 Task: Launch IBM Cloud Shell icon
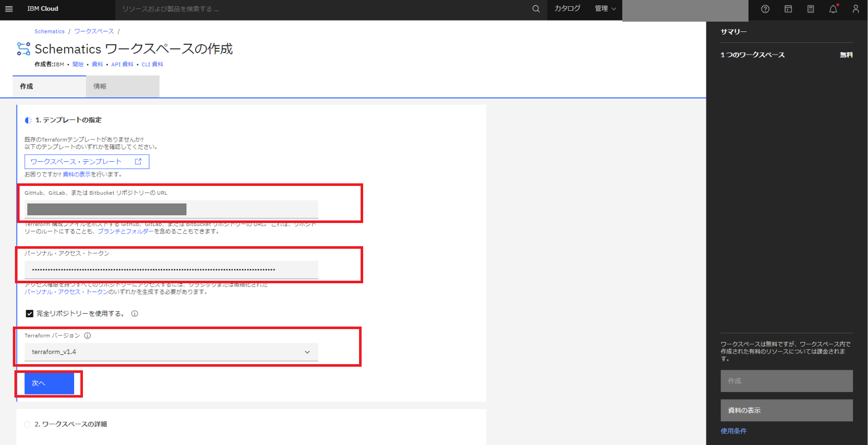pyautogui.click(x=788, y=9)
